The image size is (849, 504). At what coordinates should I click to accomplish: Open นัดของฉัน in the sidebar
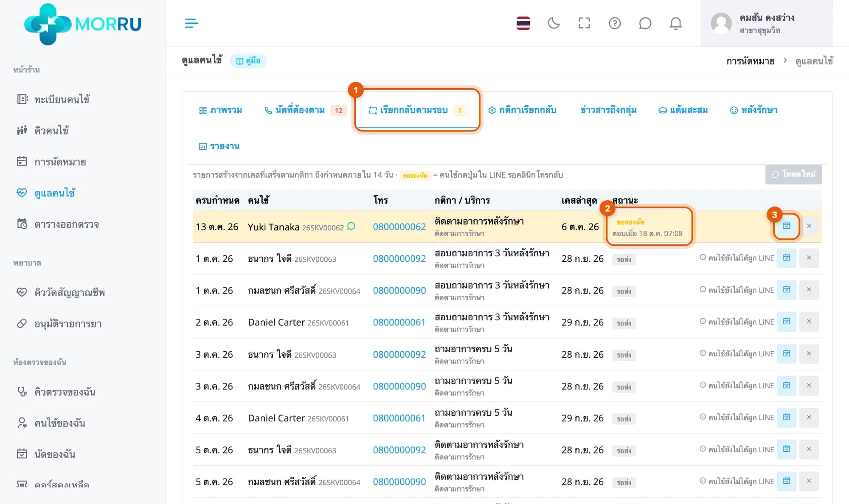pyautogui.click(x=46, y=454)
